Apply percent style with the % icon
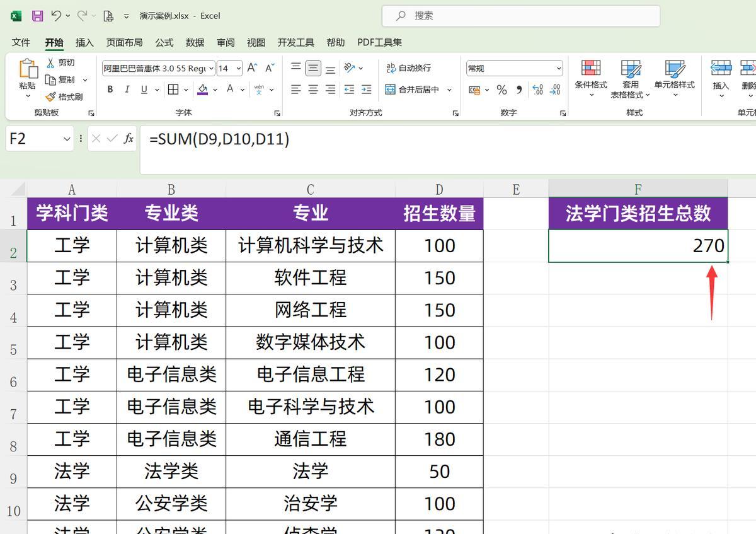This screenshot has height=534, width=756. [x=501, y=90]
